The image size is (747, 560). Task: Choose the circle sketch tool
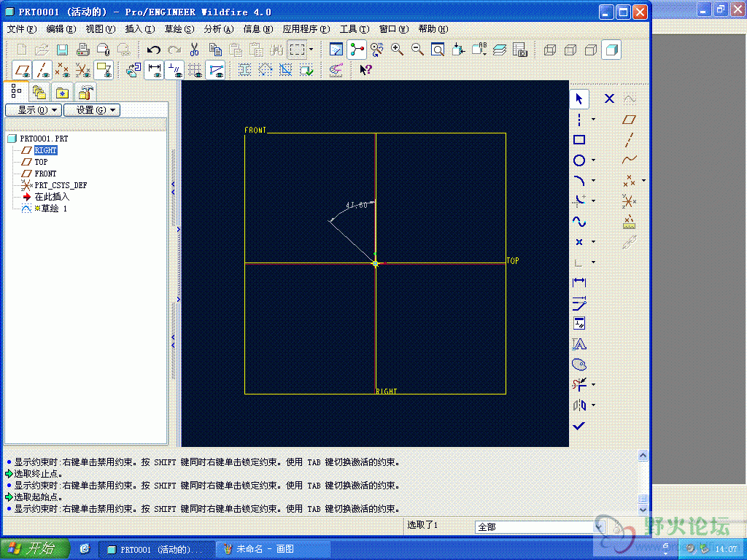[x=579, y=160]
